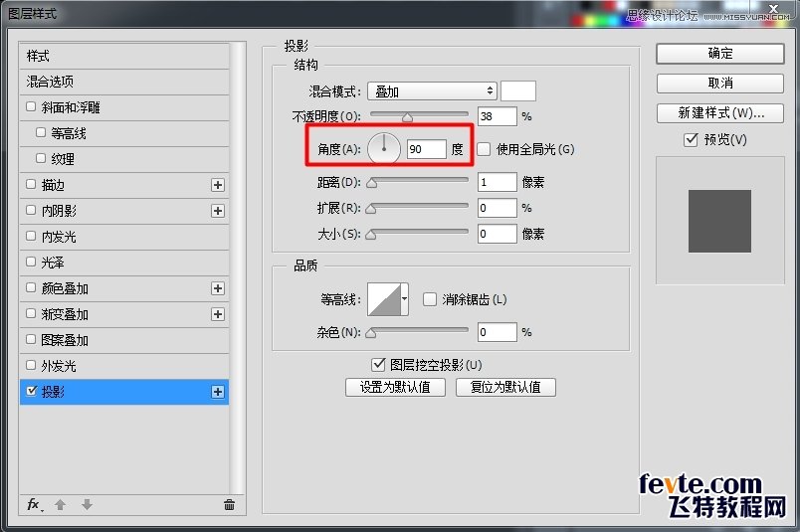Select the 外发光 row label
Screen dimensions: 800x532
pos(59,366)
